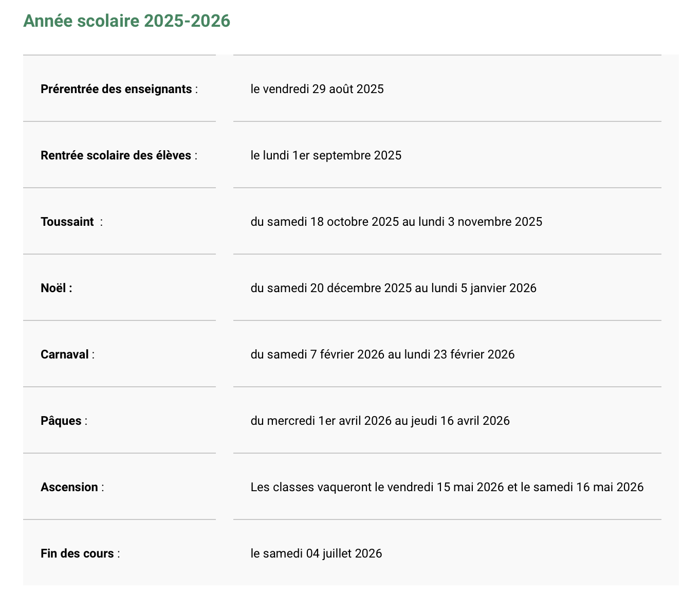
Task: Select the "Carnaval" row label
Action: click(x=65, y=354)
